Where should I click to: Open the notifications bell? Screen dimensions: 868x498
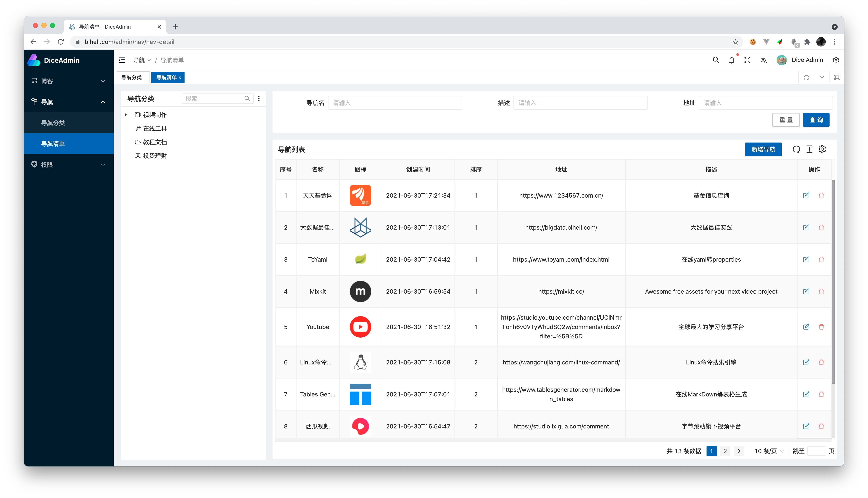(732, 60)
